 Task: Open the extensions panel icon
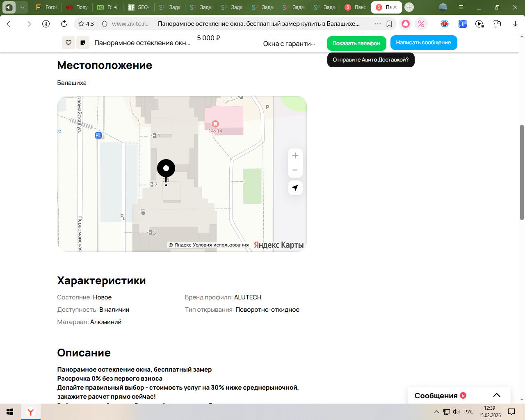coord(498,24)
